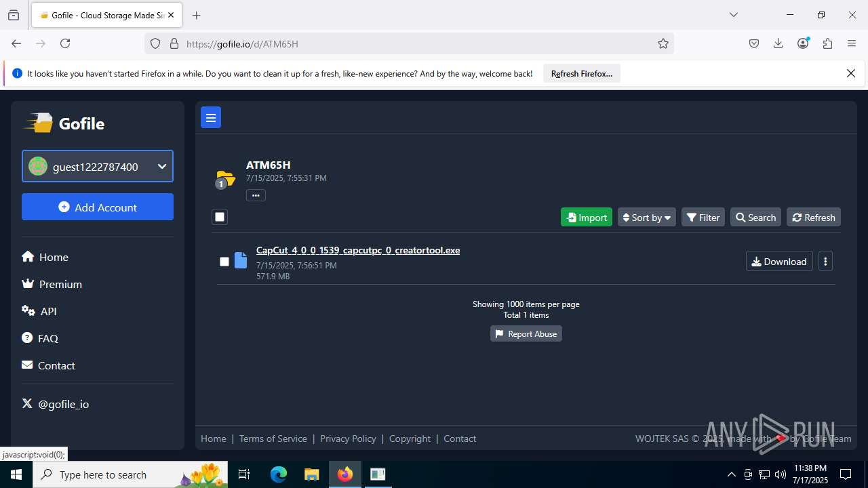
Task: Open API in the sidebar
Action: tap(39, 311)
